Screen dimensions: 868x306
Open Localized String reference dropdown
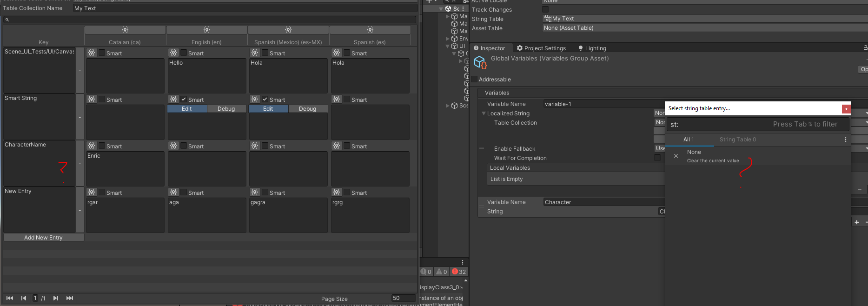point(660,113)
